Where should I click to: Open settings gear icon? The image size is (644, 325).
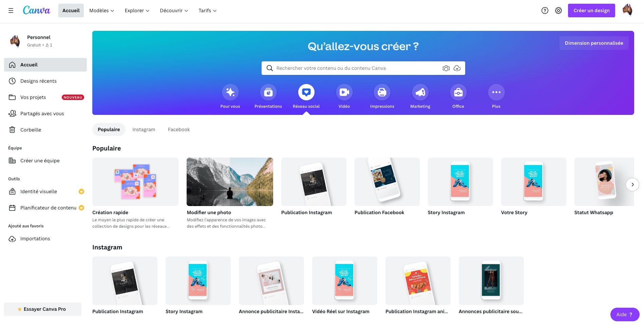pyautogui.click(x=558, y=11)
